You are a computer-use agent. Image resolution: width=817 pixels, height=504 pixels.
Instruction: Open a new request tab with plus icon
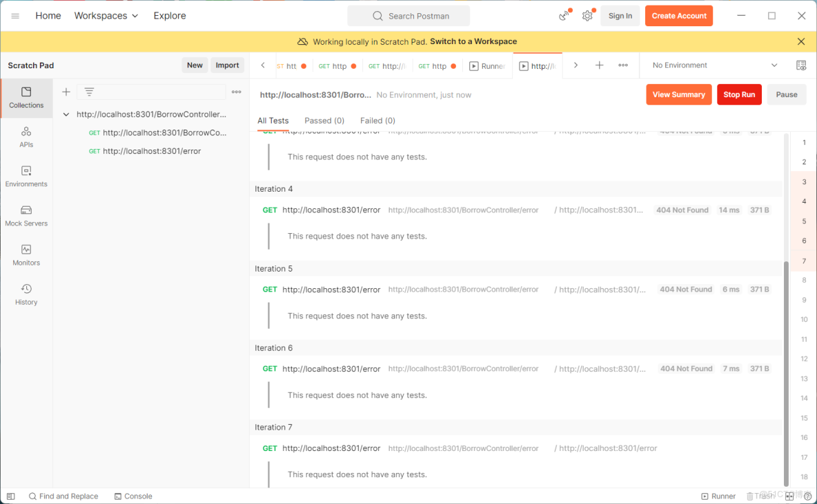599,65
